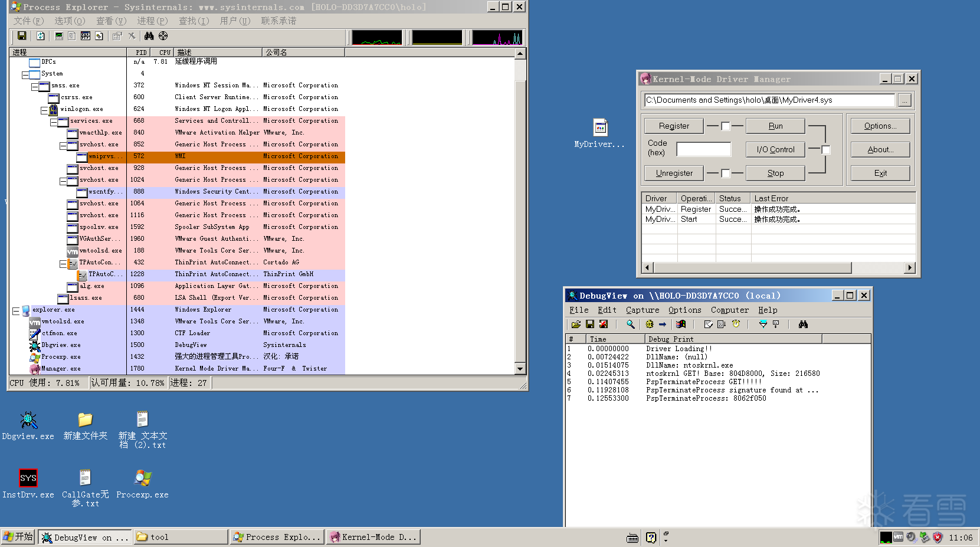Click the crosshair Find Window target icon
Image resolution: width=980 pixels, height=547 pixels.
click(163, 36)
